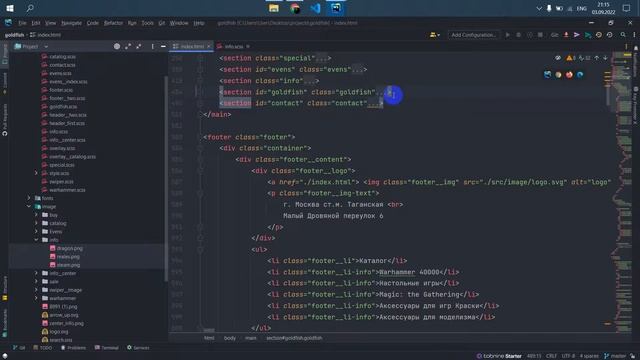Viewport: 640px width, 360px height.
Task: Click UTF-8 encoding in status bar
Action: point(568,356)
